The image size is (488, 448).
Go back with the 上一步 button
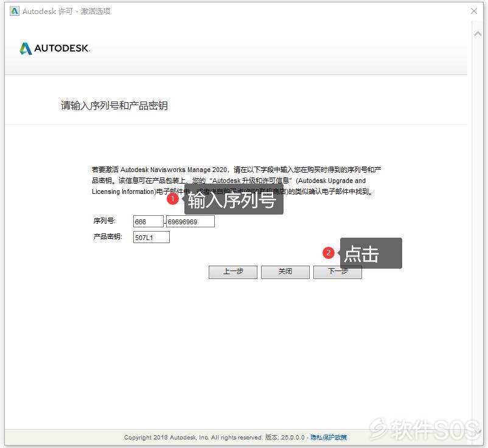click(233, 272)
